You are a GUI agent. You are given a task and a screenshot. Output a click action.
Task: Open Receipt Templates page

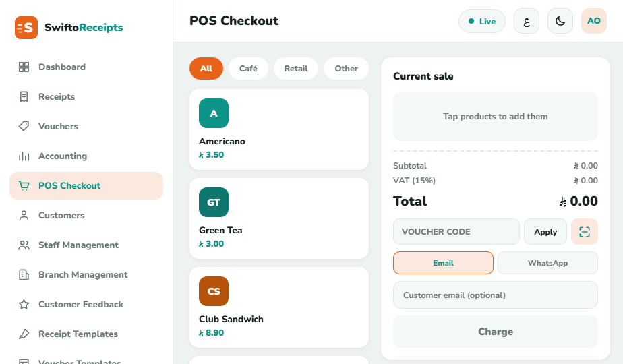tap(86, 334)
